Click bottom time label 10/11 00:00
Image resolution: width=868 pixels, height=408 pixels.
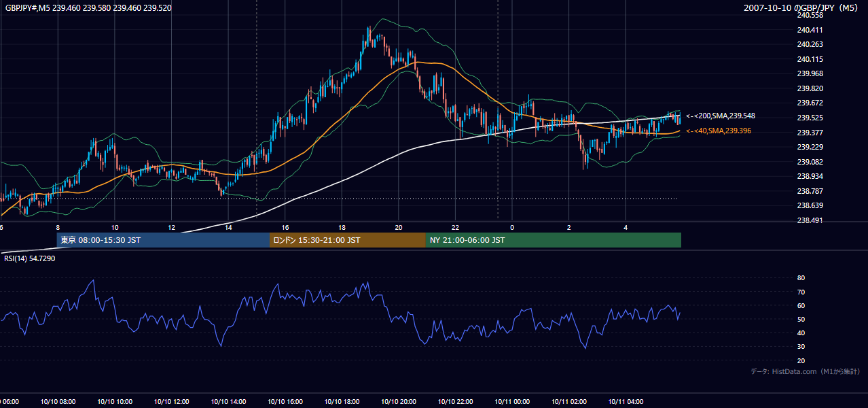[512, 402]
